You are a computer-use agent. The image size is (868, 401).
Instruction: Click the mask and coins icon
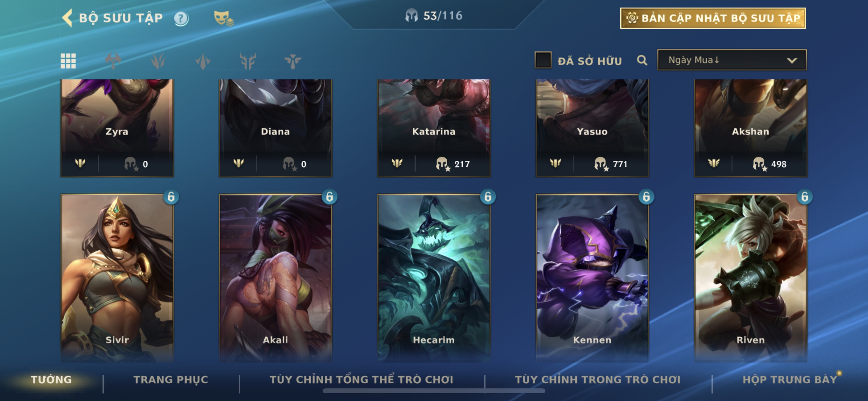click(x=223, y=18)
